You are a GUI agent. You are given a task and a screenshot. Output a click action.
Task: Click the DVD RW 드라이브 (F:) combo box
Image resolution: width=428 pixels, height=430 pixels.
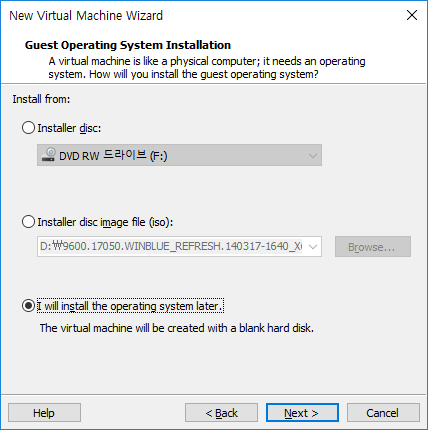click(179, 155)
